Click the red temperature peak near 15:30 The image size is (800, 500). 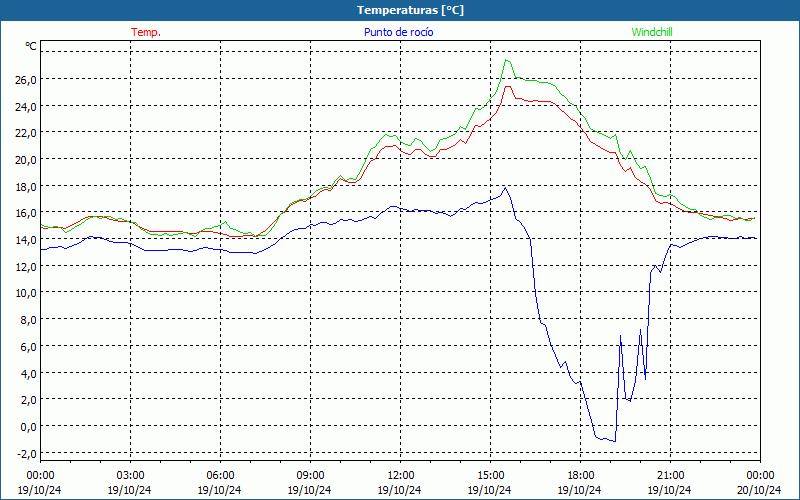[508, 86]
